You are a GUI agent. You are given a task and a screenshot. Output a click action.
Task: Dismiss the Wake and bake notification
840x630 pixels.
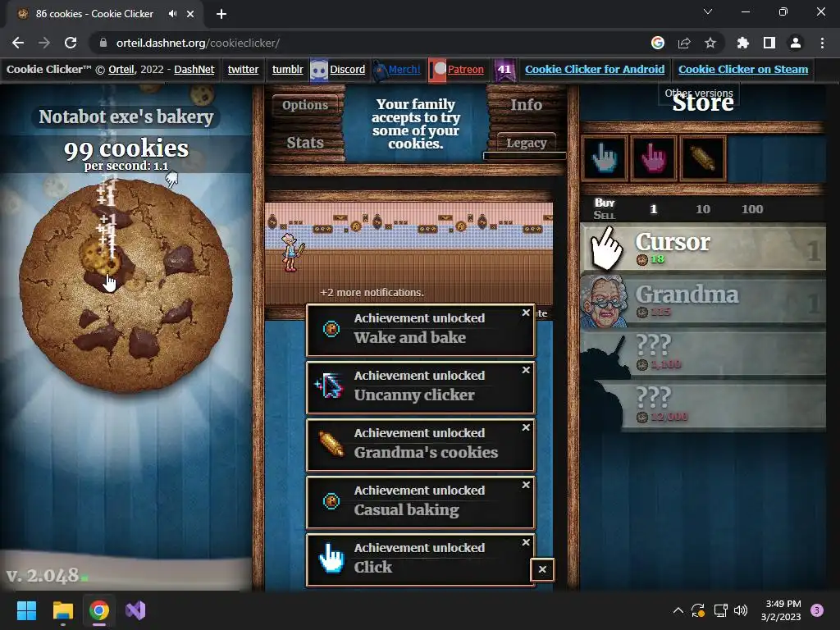[x=526, y=313]
